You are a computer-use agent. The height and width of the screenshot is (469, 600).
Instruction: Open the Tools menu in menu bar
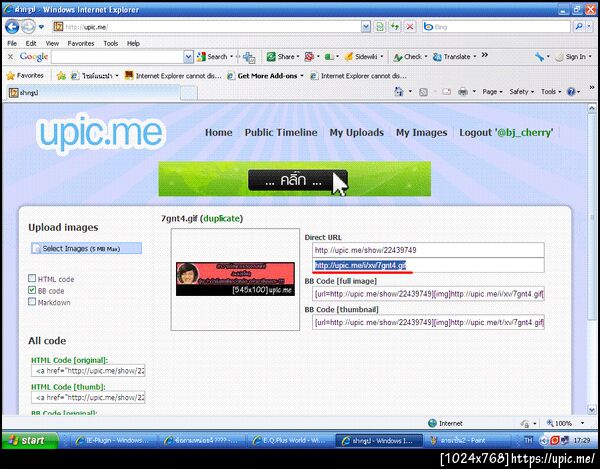pos(111,43)
